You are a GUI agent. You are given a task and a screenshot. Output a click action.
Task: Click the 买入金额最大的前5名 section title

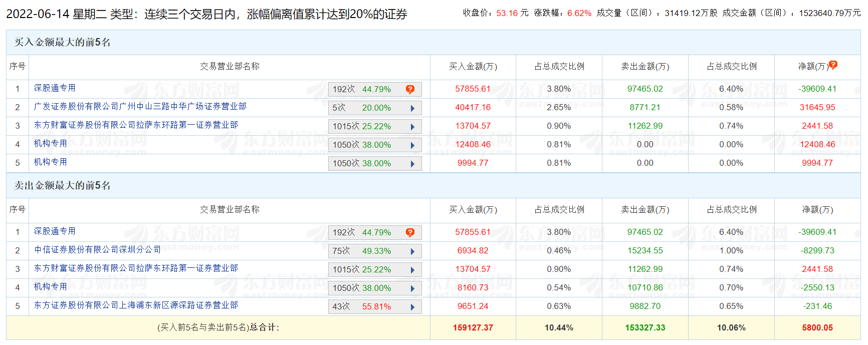click(x=63, y=43)
